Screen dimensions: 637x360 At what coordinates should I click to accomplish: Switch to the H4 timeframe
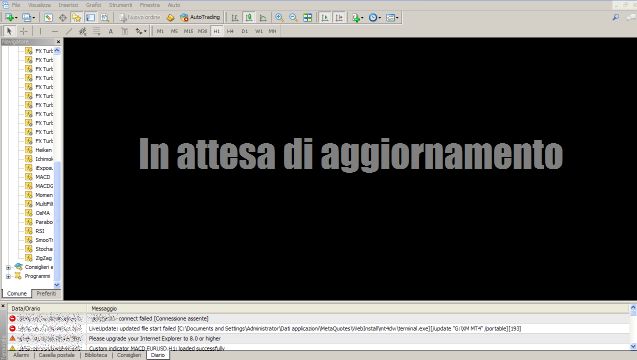pyautogui.click(x=230, y=31)
